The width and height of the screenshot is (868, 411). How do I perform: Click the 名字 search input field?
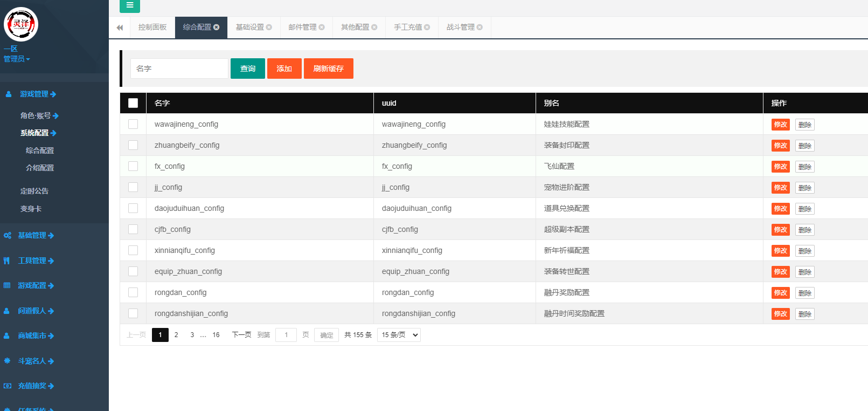tap(179, 68)
